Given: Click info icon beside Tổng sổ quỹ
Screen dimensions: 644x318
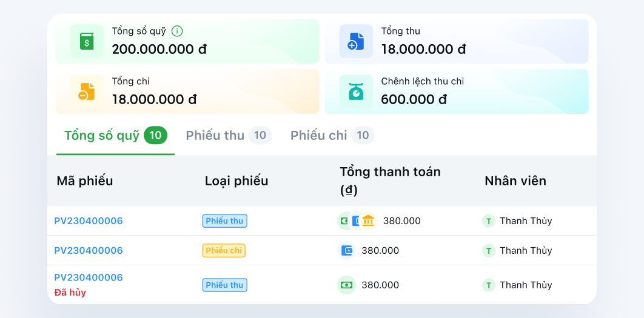Looking at the screenshot, I should point(177,31).
